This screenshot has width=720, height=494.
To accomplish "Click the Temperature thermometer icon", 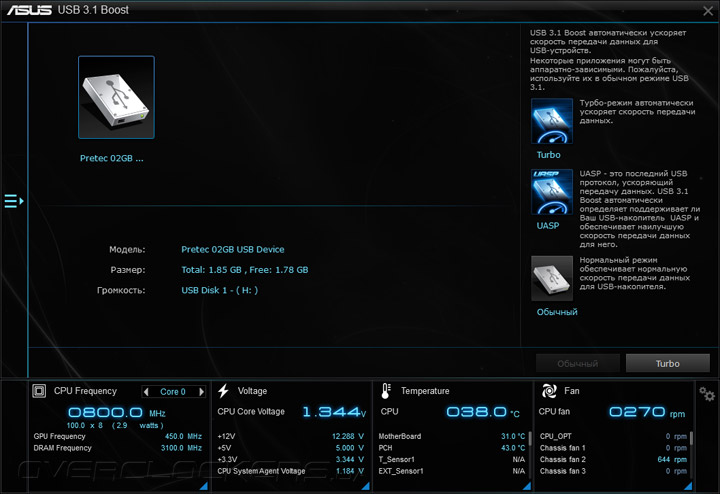I will (386, 391).
